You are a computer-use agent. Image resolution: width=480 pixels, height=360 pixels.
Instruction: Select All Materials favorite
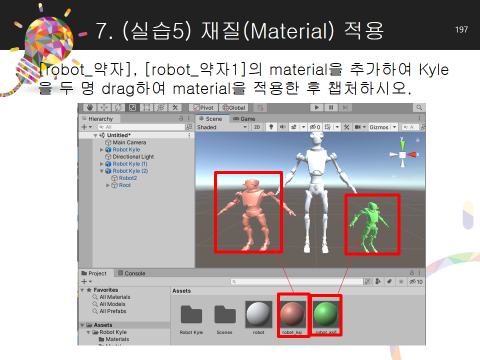click(111, 297)
